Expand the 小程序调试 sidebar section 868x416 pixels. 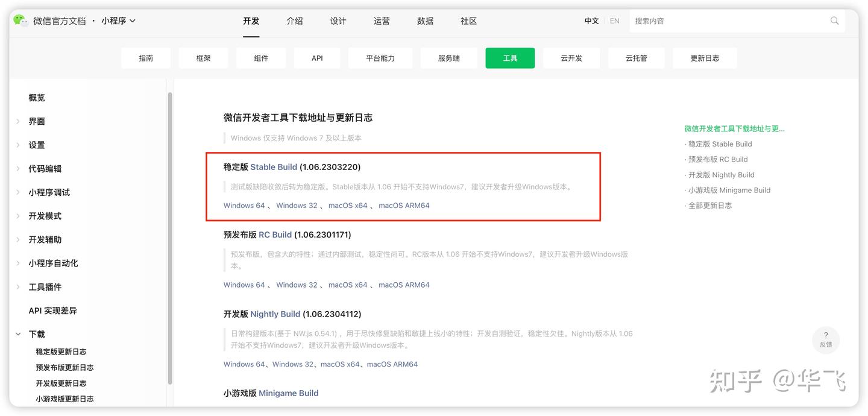tap(18, 192)
